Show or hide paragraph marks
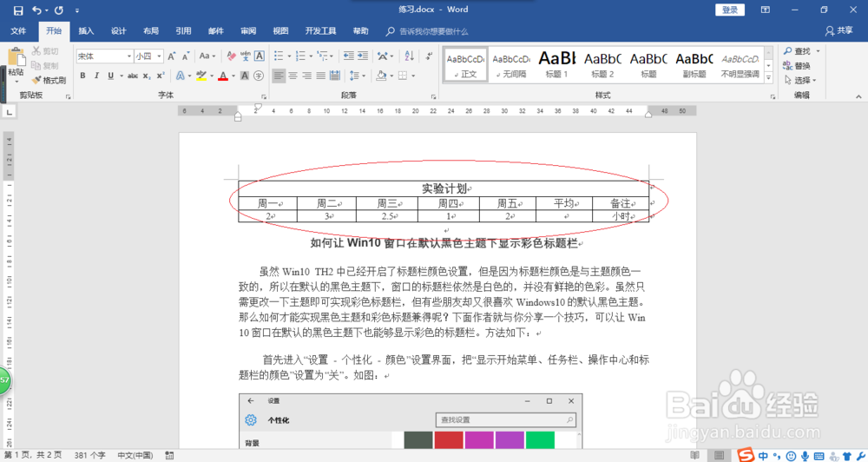 pyautogui.click(x=429, y=56)
